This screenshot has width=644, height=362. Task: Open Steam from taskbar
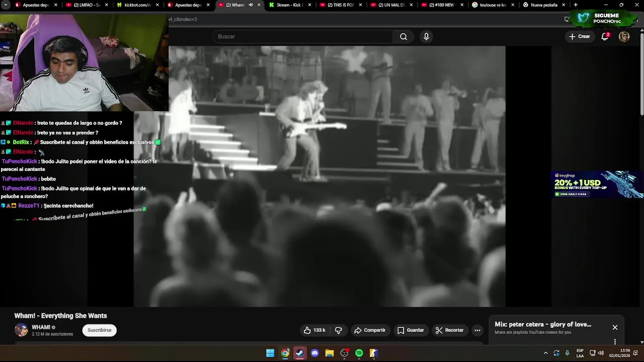pyautogui.click(x=300, y=353)
